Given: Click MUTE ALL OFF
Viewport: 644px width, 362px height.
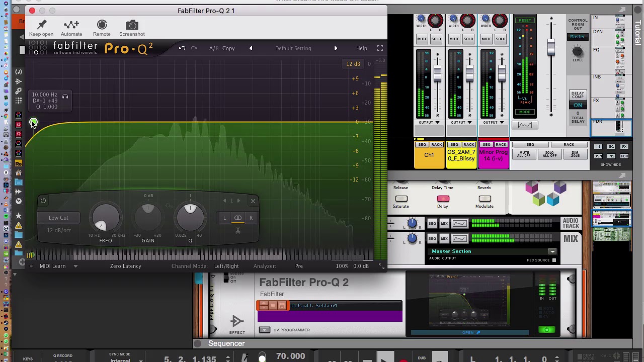Looking at the screenshot, I should tap(524, 154).
